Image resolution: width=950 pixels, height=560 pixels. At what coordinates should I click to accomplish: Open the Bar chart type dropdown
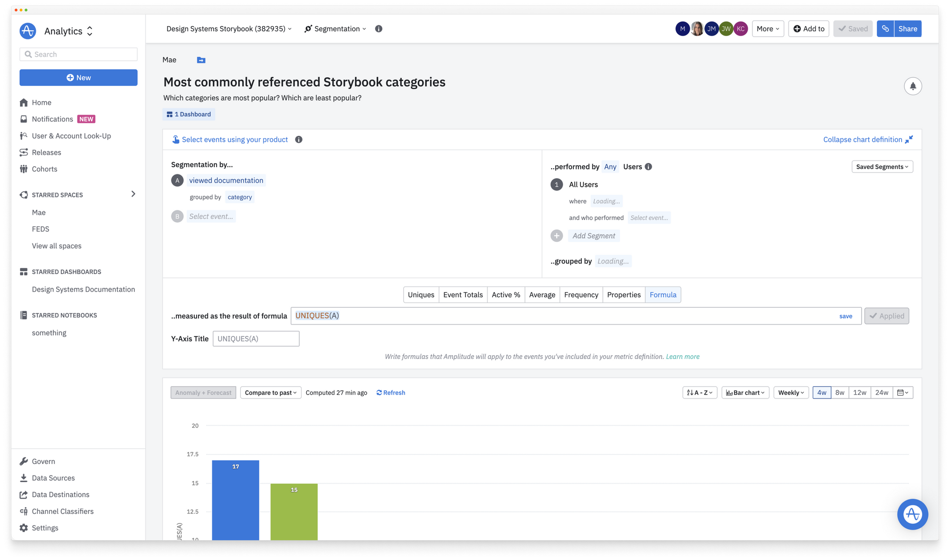pos(745,393)
